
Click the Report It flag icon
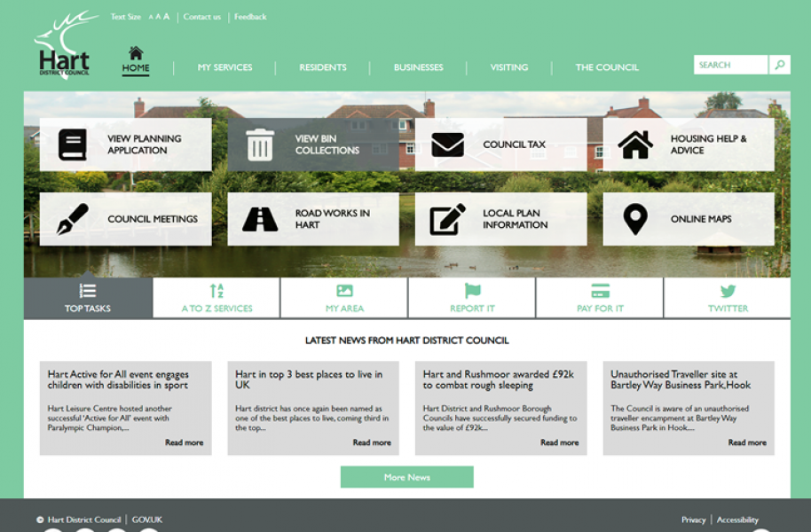[472, 291]
